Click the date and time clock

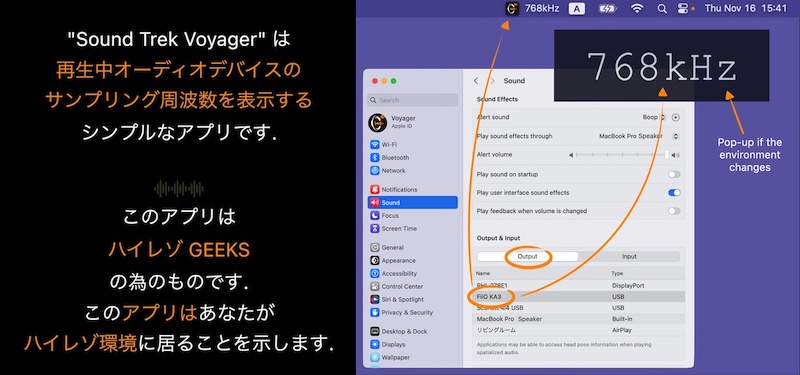[x=745, y=9]
